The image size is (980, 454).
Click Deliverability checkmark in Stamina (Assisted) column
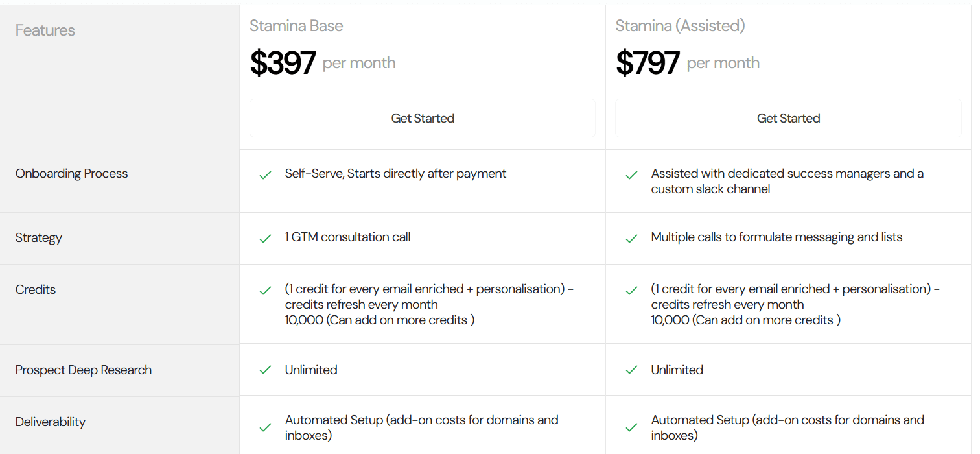coord(631,427)
